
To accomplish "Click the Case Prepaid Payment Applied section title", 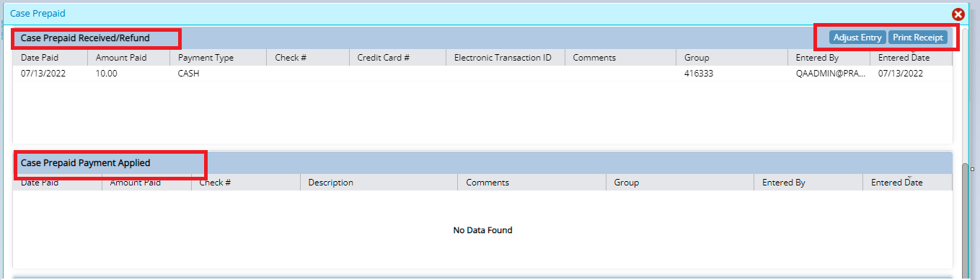I will click(86, 163).
